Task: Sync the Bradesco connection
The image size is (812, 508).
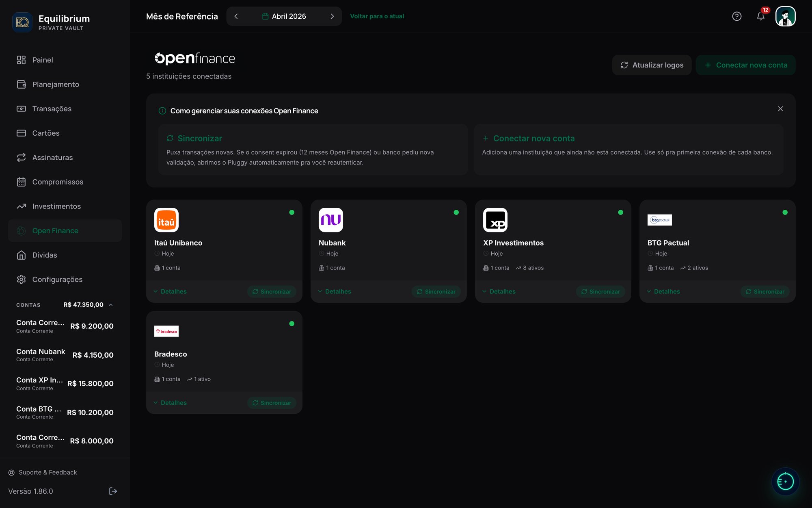Action: point(272,403)
